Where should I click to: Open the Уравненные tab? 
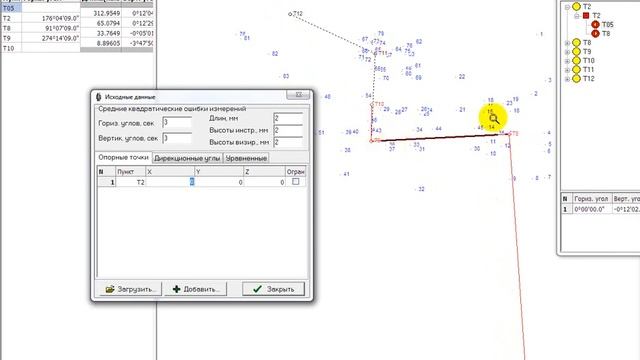coord(246,158)
